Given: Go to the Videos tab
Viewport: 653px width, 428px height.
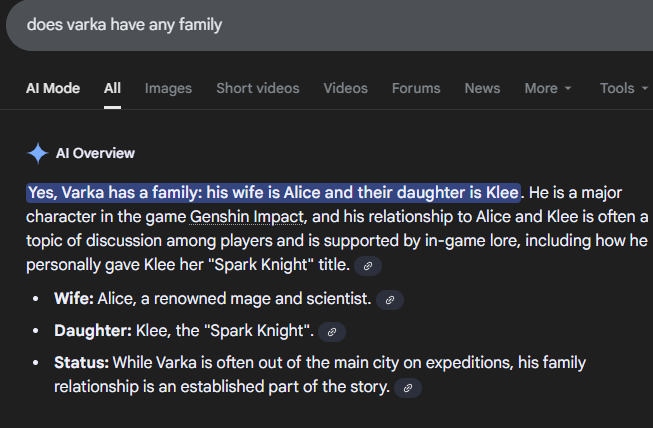Looking at the screenshot, I should click(x=345, y=88).
